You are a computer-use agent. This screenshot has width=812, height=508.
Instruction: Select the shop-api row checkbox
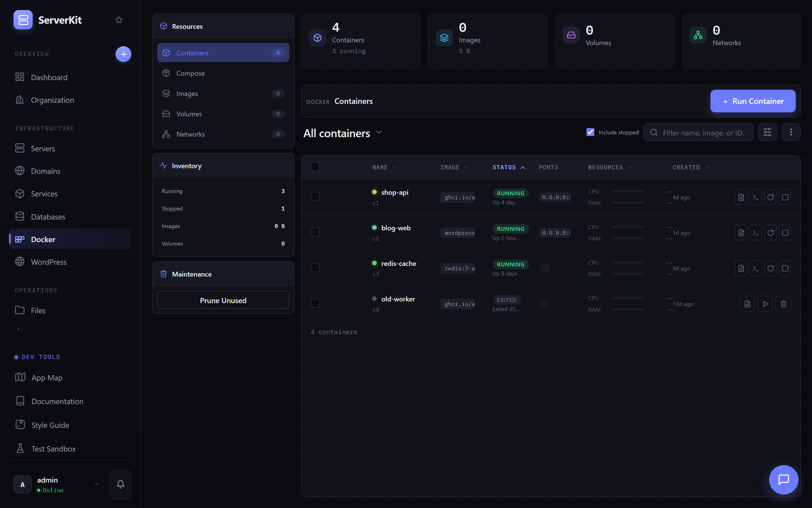coord(315,196)
